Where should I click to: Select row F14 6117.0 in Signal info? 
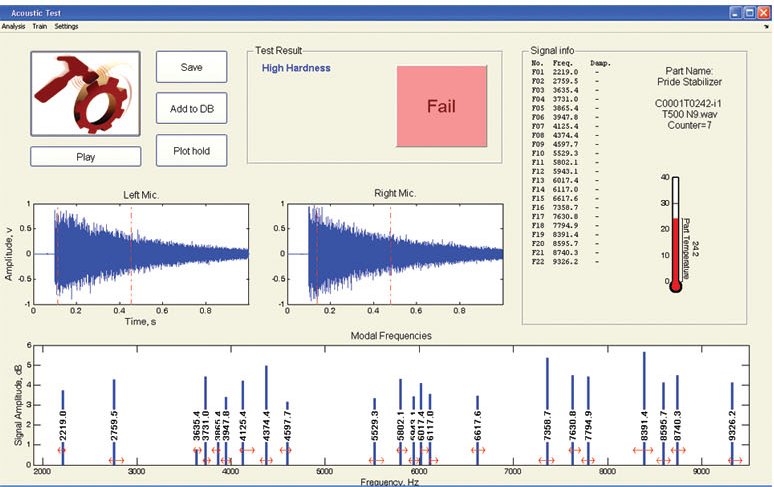pos(566,189)
